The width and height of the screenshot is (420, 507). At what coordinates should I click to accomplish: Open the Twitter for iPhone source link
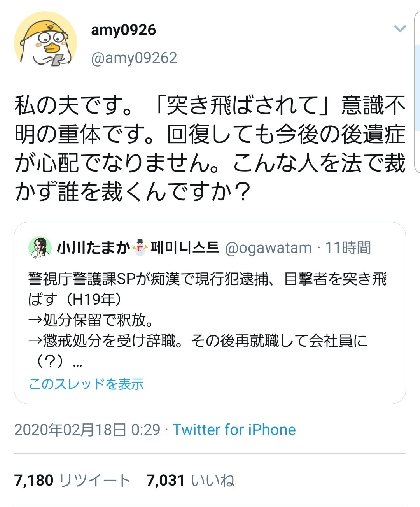pos(234,430)
